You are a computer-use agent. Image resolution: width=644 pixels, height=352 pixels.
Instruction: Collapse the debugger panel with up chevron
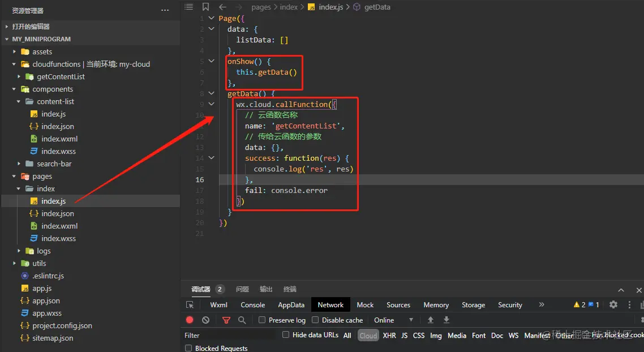tap(621, 290)
